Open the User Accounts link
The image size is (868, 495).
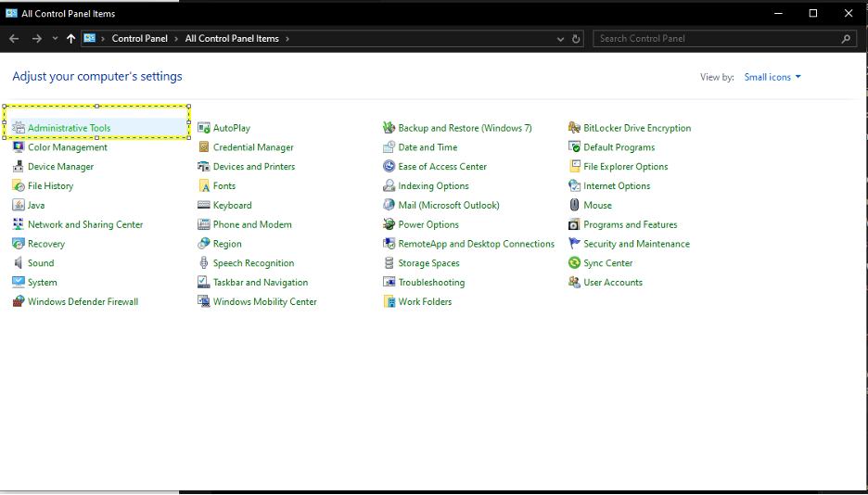tap(613, 283)
